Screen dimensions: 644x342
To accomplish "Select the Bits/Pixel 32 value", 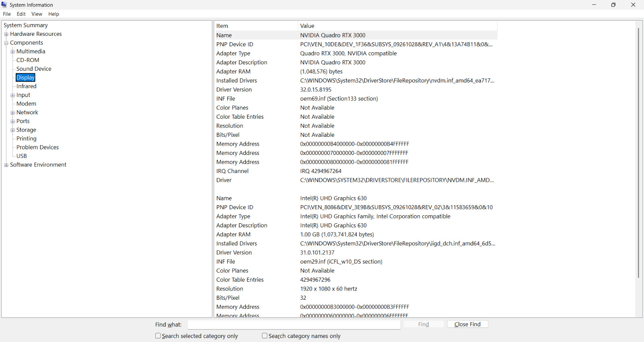I will pyautogui.click(x=303, y=298).
